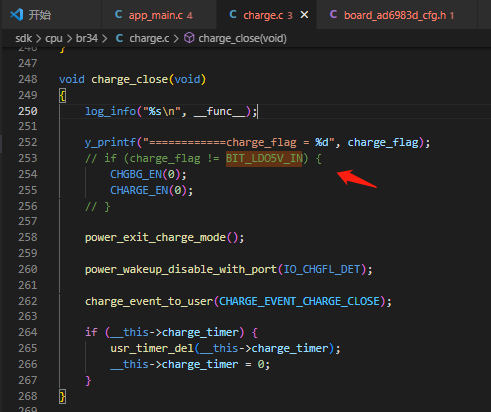Click line number 253 in the gutter
491x412 pixels.
click(28, 158)
